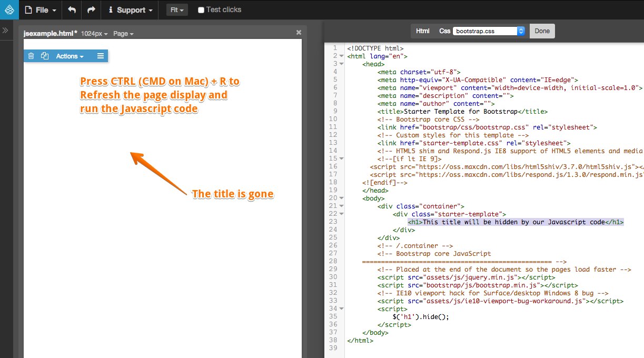Screen dimensions: 644x358
Task: Switch to the Html code tab
Action: (423, 31)
